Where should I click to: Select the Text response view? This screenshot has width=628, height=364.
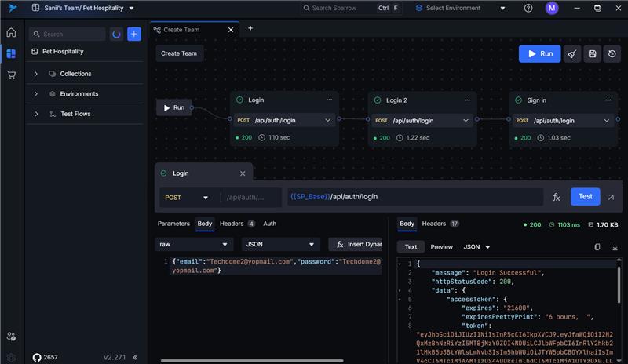pos(411,247)
